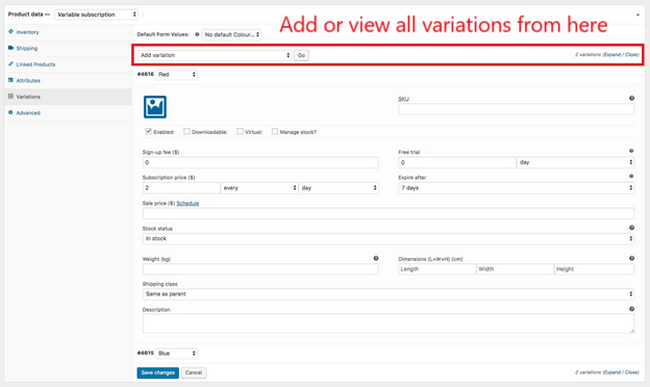Open the Stock status help icon
The image size is (650, 387).
pos(631,227)
